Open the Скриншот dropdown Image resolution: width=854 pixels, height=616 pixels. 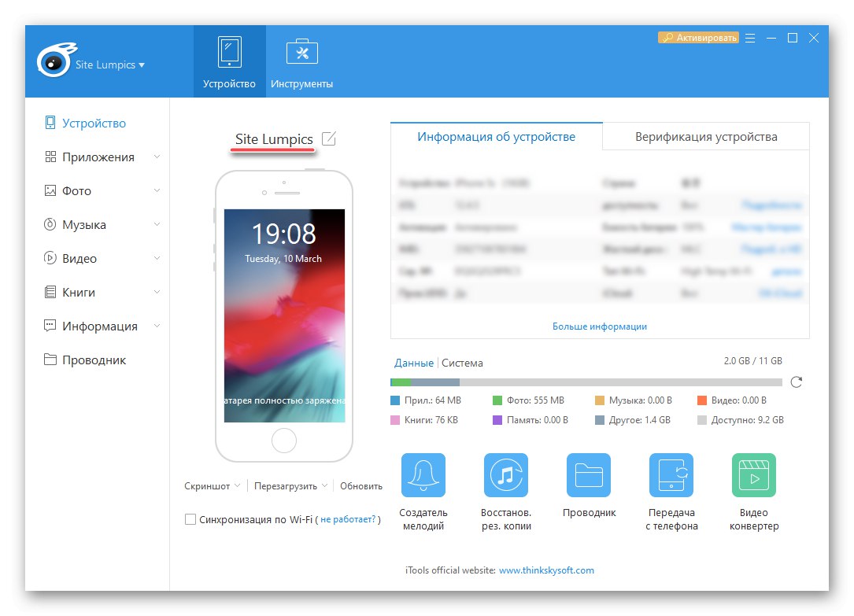click(212, 486)
